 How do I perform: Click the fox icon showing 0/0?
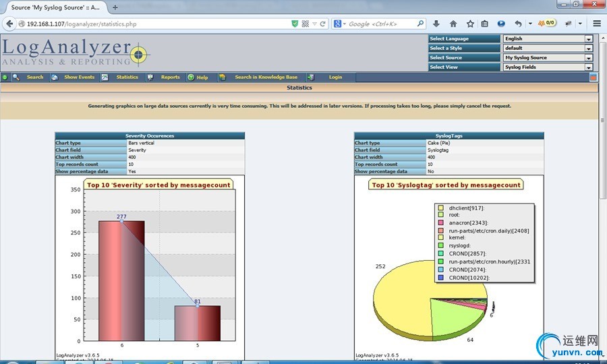tap(546, 23)
